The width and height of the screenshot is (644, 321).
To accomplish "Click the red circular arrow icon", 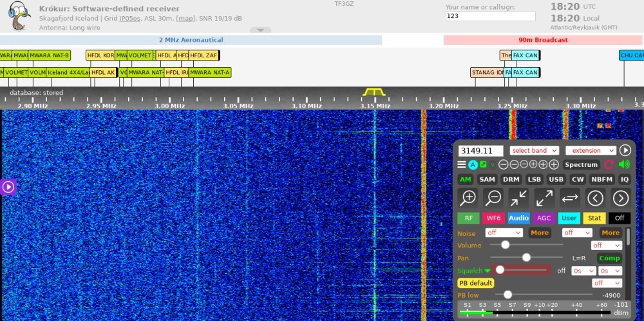I will [609, 164].
